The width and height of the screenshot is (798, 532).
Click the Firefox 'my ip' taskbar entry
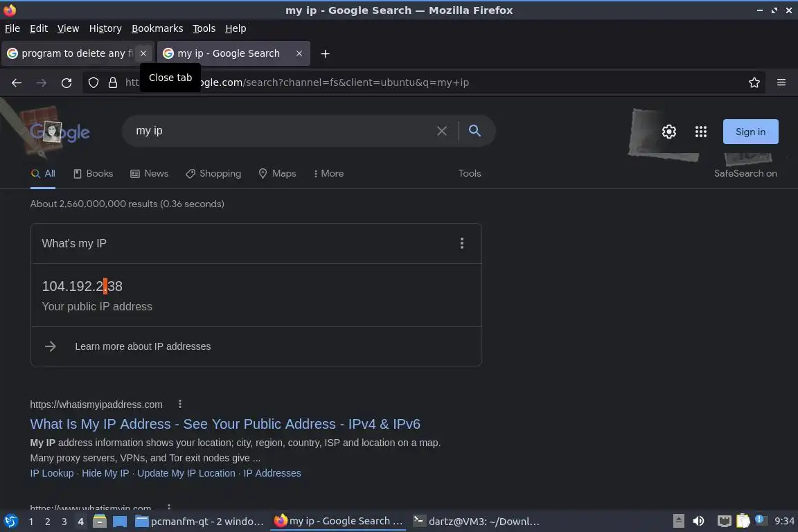tap(339, 522)
